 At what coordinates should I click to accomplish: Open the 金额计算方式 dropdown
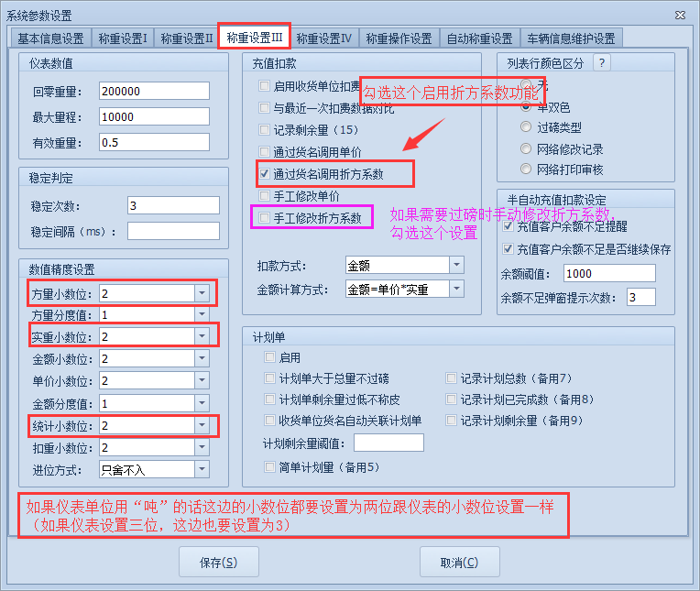point(456,289)
